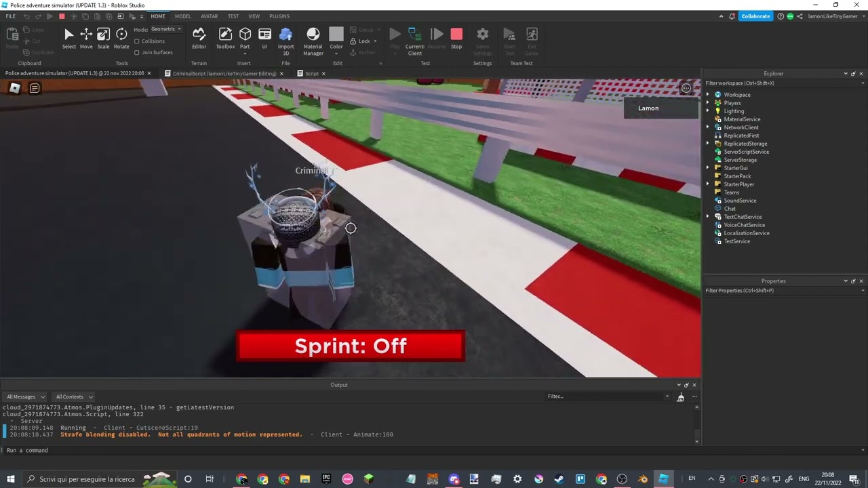Open the in-game chat icon in viewport

tap(35, 88)
